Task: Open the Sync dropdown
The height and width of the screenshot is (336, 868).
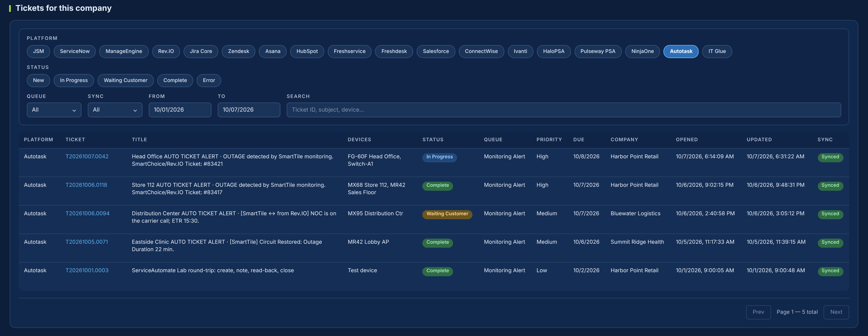Action: [115, 110]
